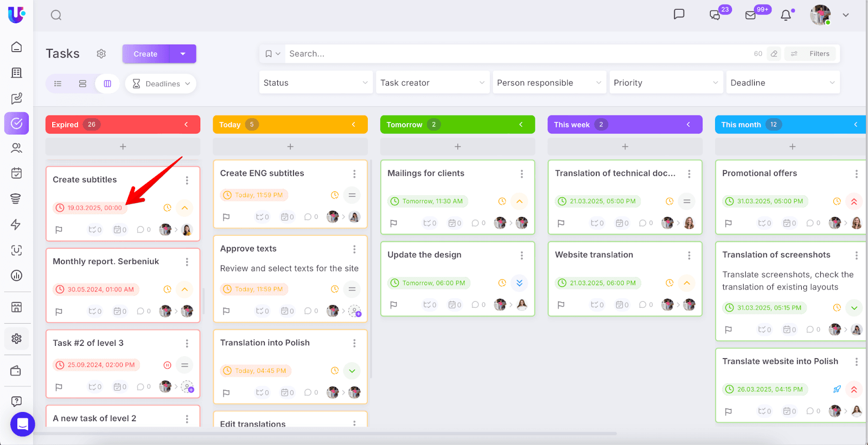Open the notifications bell icon
868x445 pixels.
point(786,15)
